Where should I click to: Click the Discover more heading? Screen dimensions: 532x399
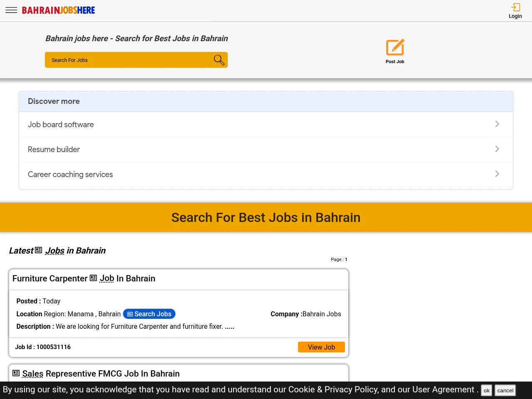(54, 101)
